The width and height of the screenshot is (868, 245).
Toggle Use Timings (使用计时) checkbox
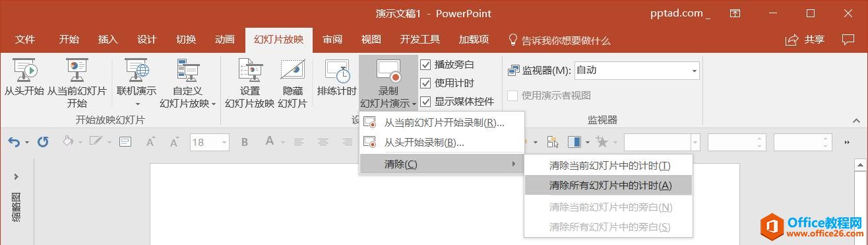pos(425,83)
